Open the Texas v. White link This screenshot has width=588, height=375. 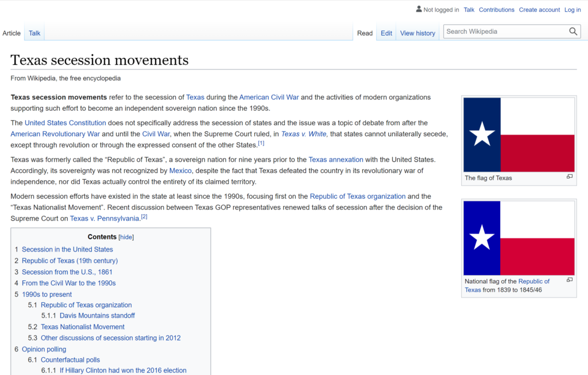304,134
